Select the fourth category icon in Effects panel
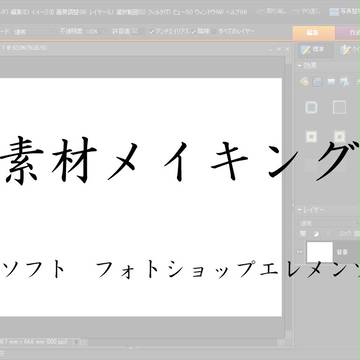Screen dimensions: 360x360 pos(345,82)
